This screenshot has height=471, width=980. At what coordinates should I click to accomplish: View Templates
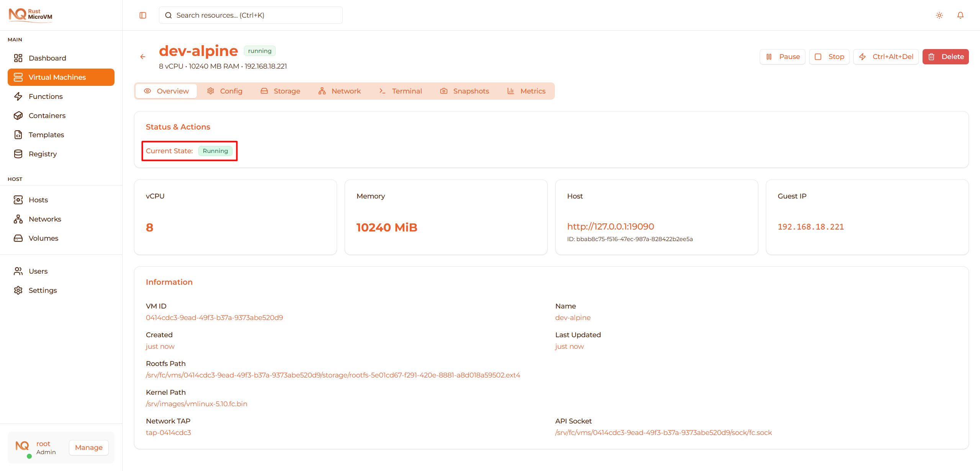(46, 135)
